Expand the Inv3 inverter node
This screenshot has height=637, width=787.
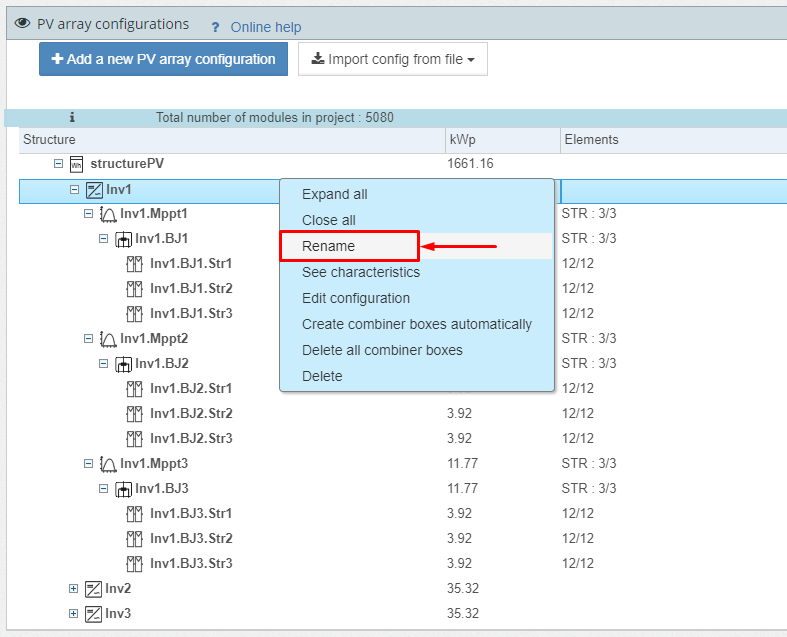click(73, 614)
